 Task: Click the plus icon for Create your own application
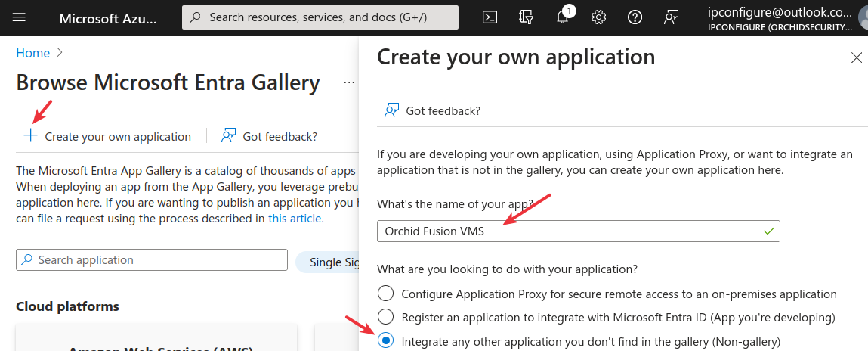tap(30, 136)
